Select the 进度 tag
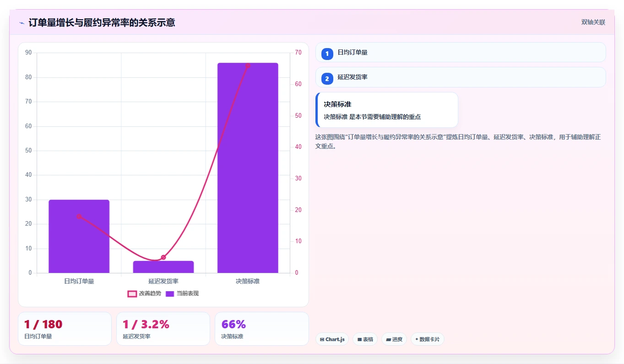The image size is (624, 364). pyautogui.click(x=394, y=339)
